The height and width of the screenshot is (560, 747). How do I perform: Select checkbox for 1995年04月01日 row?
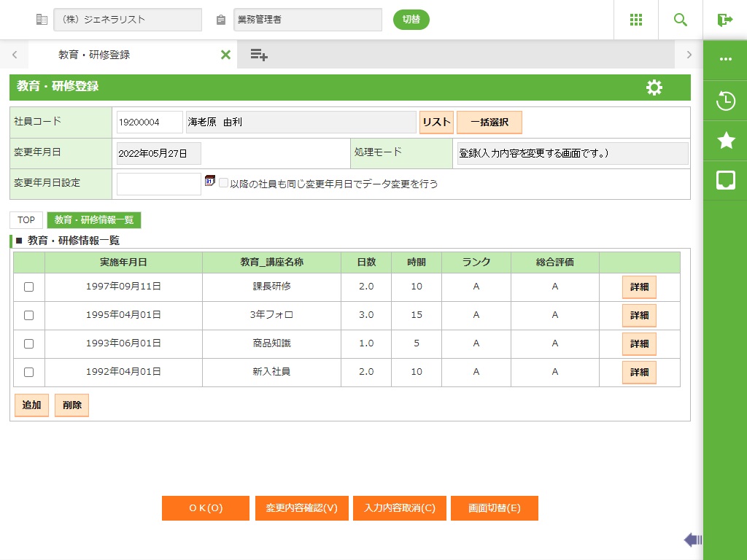click(29, 316)
